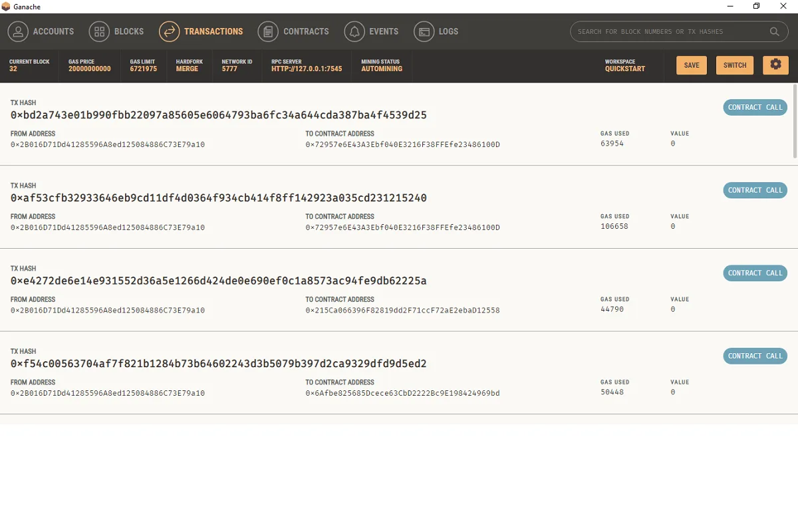Click From Address in 0xf54c0056 transaction
The height and width of the screenshot is (532, 798).
[108, 394]
